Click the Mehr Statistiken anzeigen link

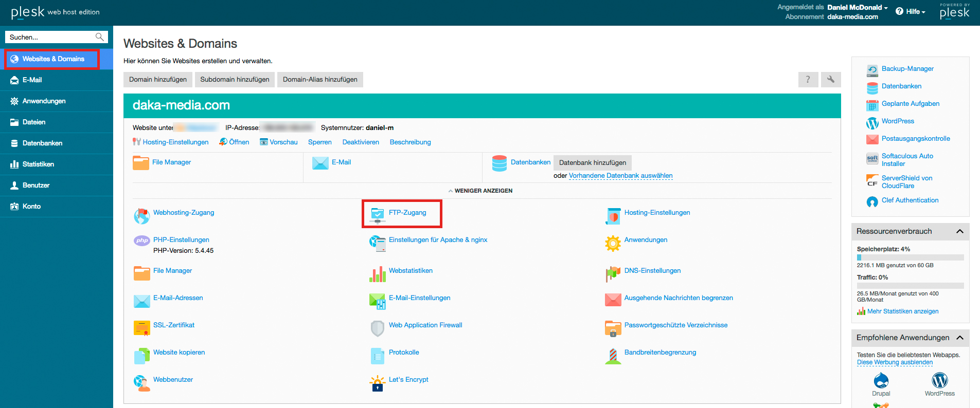click(902, 311)
